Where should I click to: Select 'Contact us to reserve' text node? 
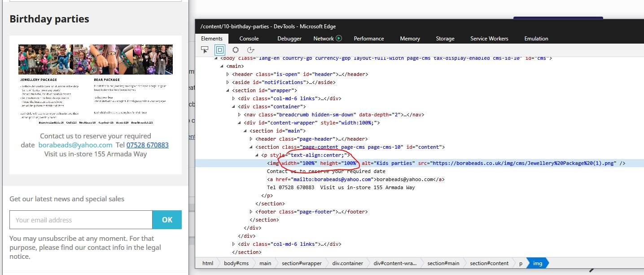click(326, 171)
